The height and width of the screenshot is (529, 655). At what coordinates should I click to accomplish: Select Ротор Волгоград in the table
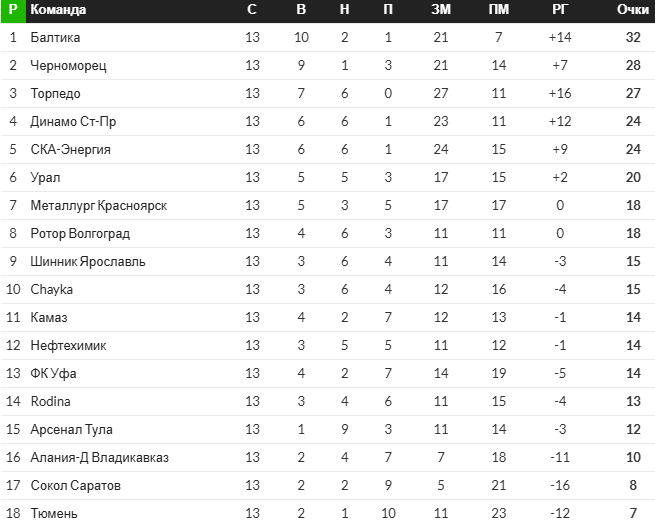pyautogui.click(x=80, y=234)
